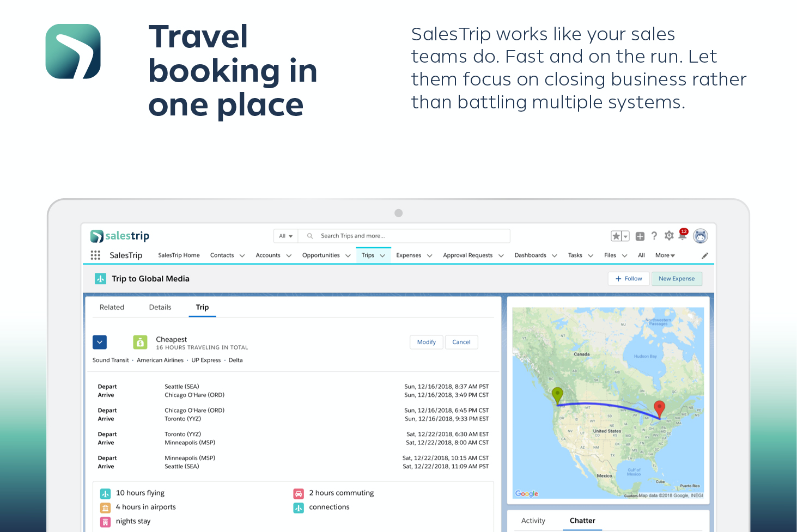Switch to the Details tab
Image resolution: width=797 pixels, height=532 pixels.
pyautogui.click(x=160, y=308)
